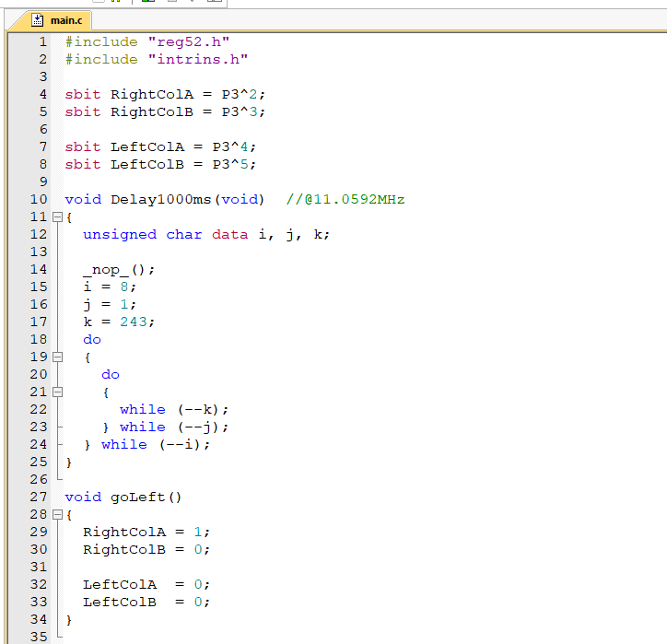Image resolution: width=667 pixels, height=644 pixels.
Task: Click the while (--k); statement
Action: pyautogui.click(x=174, y=409)
